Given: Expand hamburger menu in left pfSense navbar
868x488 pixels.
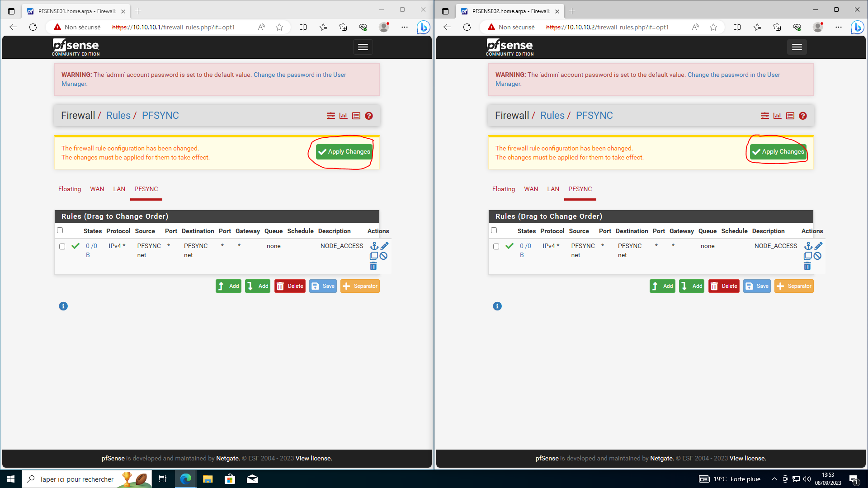Looking at the screenshot, I should 363,47.
